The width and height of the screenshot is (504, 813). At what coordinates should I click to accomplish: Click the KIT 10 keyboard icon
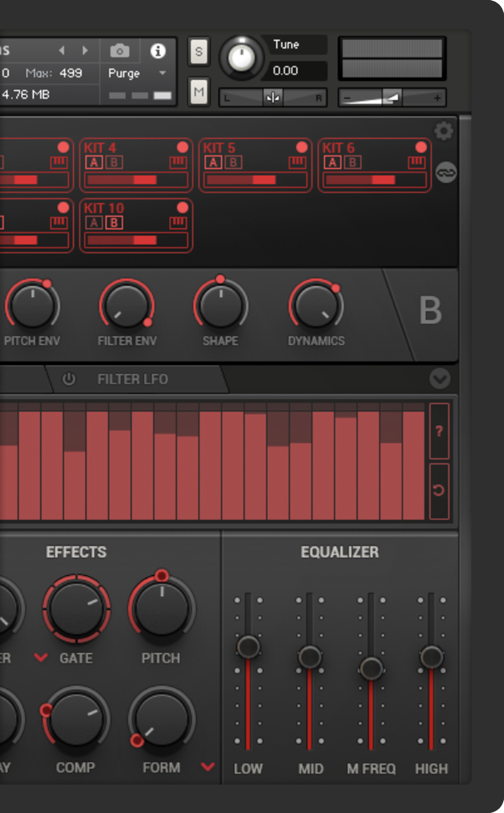point(178,223)
